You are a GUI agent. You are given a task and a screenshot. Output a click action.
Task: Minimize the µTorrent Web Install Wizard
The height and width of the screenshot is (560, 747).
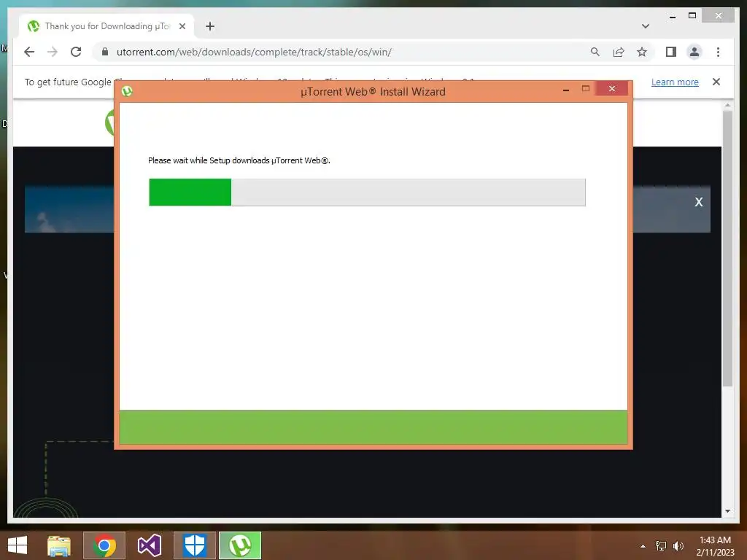566,89
